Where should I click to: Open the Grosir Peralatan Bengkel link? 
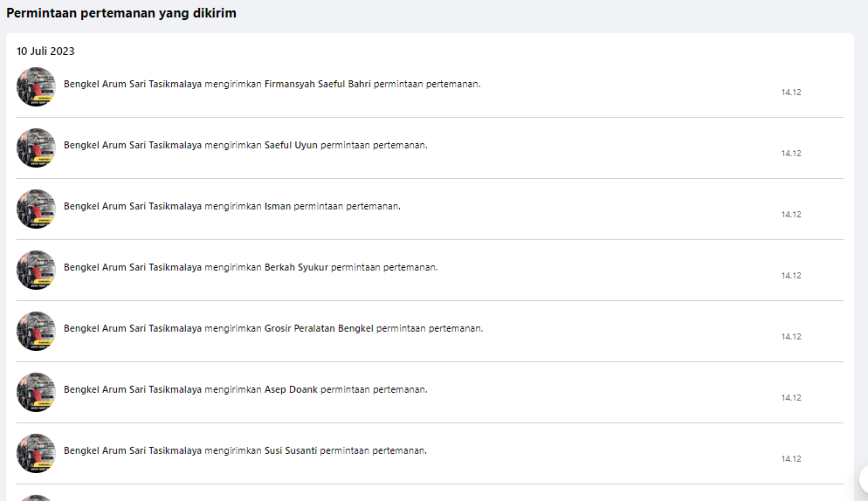coord(319,328)
